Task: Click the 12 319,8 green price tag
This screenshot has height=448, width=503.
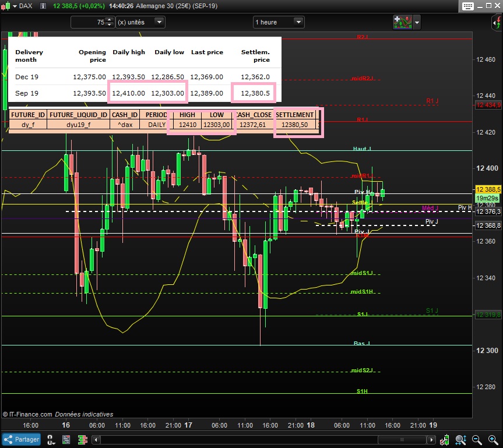Action: (x=488, y=315)
